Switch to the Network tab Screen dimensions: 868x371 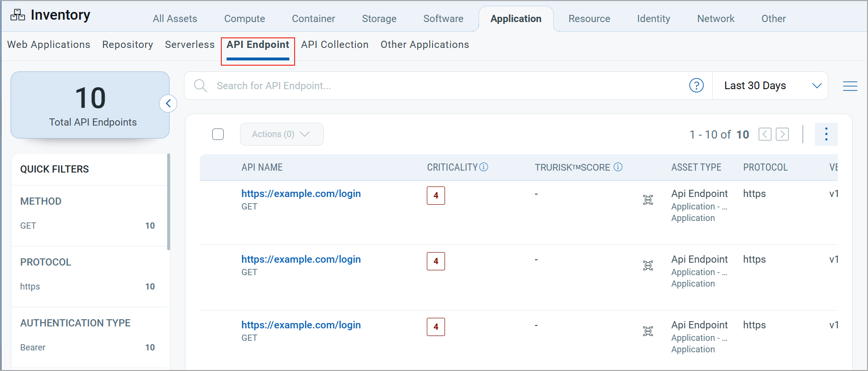click(x=716, y=19)
